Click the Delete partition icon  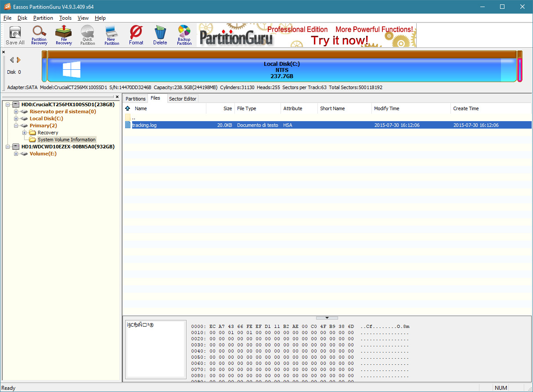coord(160,35)
